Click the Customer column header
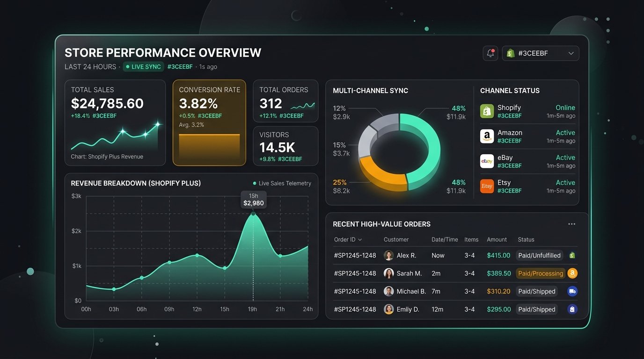This screenshot has height=359, width=644. click(x=396, y=239)
